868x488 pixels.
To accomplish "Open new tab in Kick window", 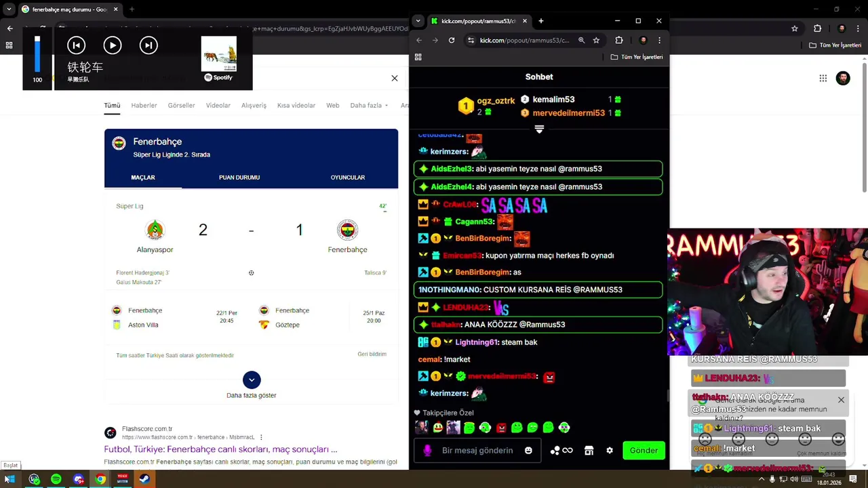I will coord(540,21).
